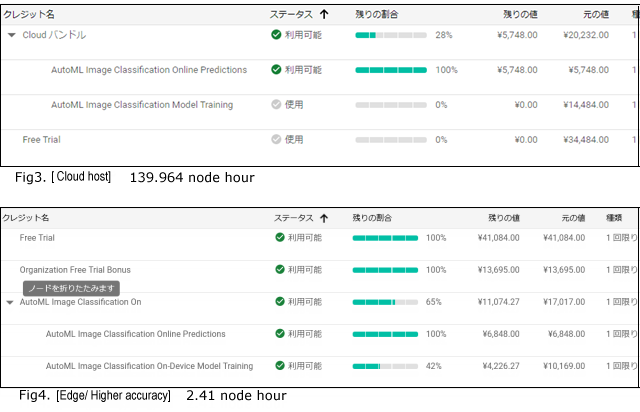The height and width of the screenshot is (412, 640).
Task: Click ¥17,017.00 original value
Action: point(564,302)
